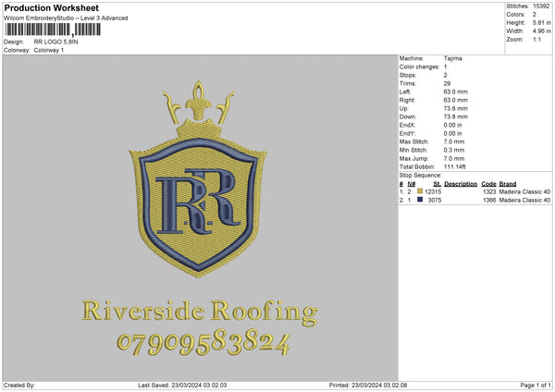
Task: Click the 'Last Saved' timestamp
Action: tap(182, 385)
